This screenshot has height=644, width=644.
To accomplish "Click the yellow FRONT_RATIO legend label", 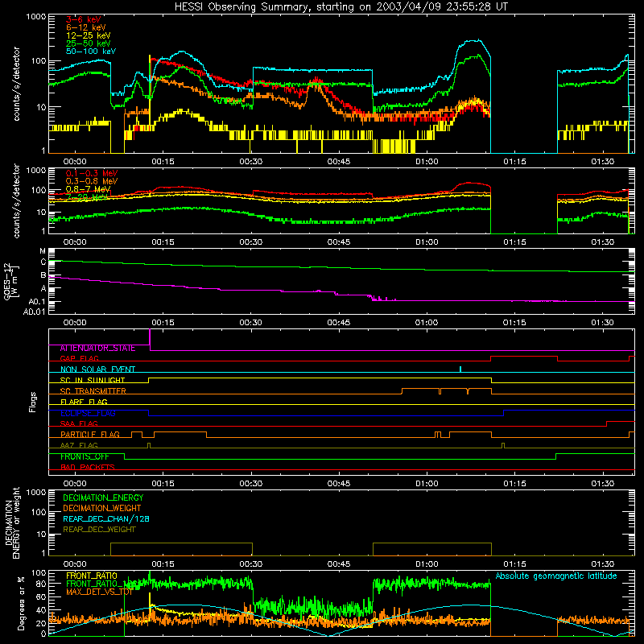I will tap(92, 576).
